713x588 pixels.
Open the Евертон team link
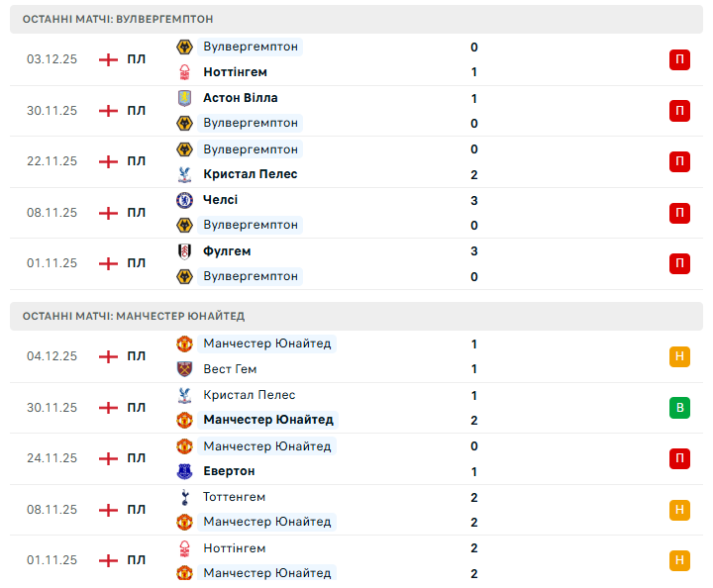click(229, 471)
